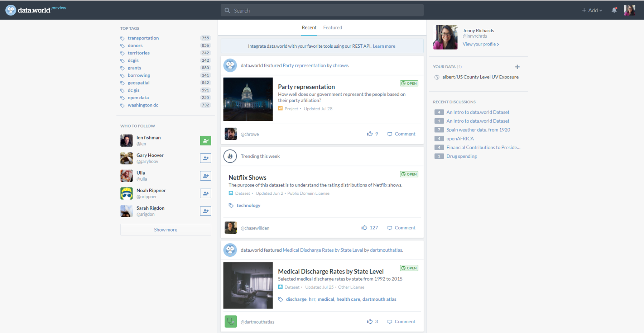Click the dartmouth atlas tag
Viewport: 644px width, 333px height.
click(x=379, y=299)
